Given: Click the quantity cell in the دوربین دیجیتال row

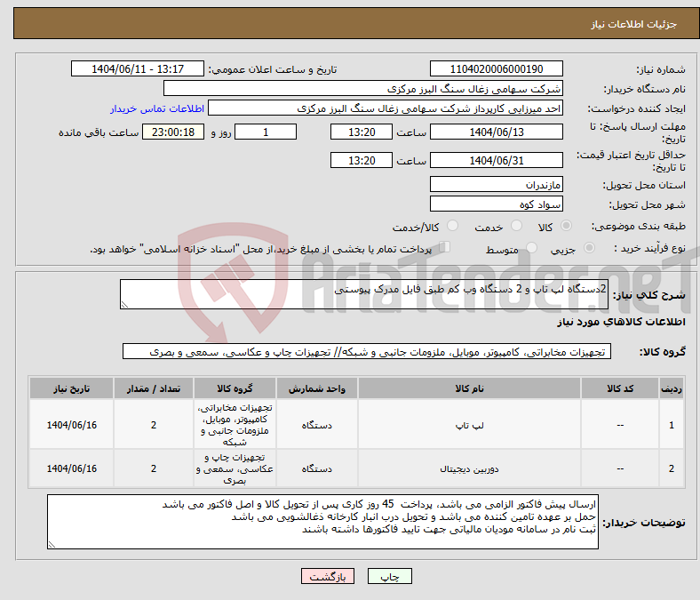Looking at the screenshot, I should 154,468.
